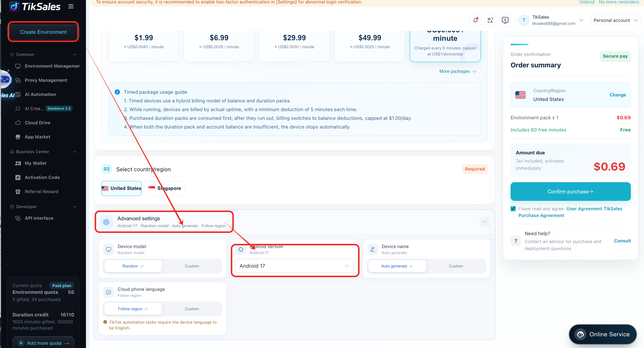Screen dimensions: 644x348
Task: Click the Device model monitor icon
Action: coord(109,249)
